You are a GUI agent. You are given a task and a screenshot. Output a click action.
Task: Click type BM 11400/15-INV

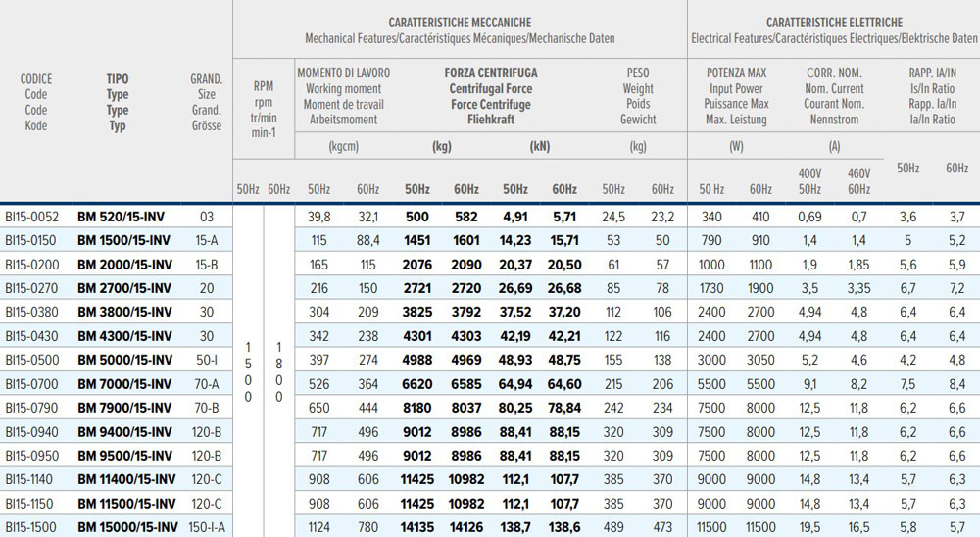[x=126, y=479]
